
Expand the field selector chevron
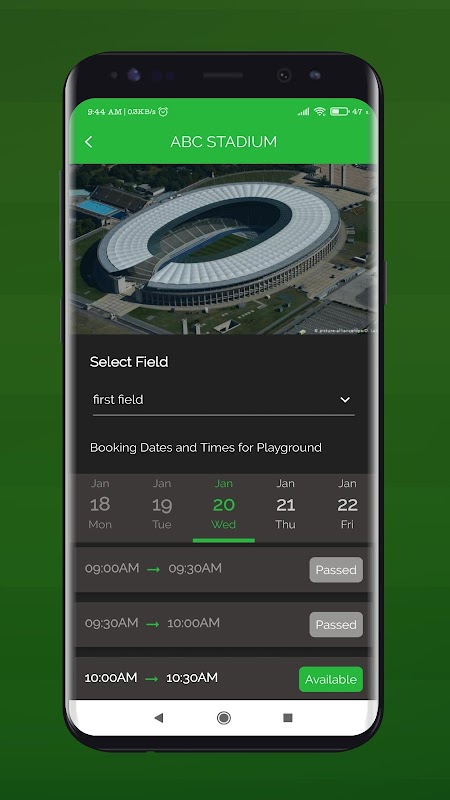(x=345, y=399)
